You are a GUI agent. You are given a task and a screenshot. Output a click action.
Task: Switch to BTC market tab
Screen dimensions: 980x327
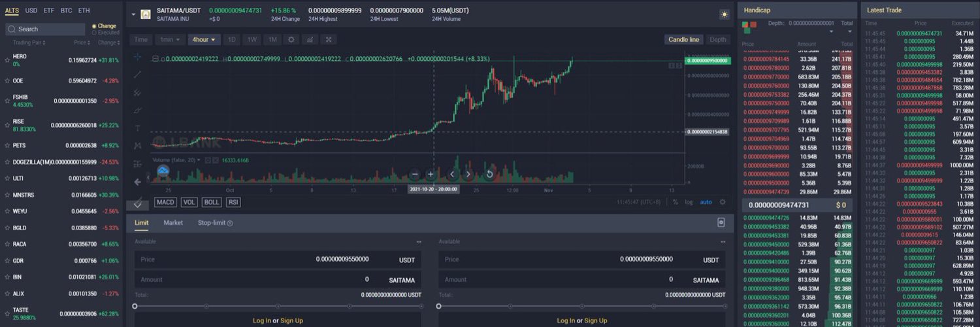pyautogui.click(x=66, y=10)
